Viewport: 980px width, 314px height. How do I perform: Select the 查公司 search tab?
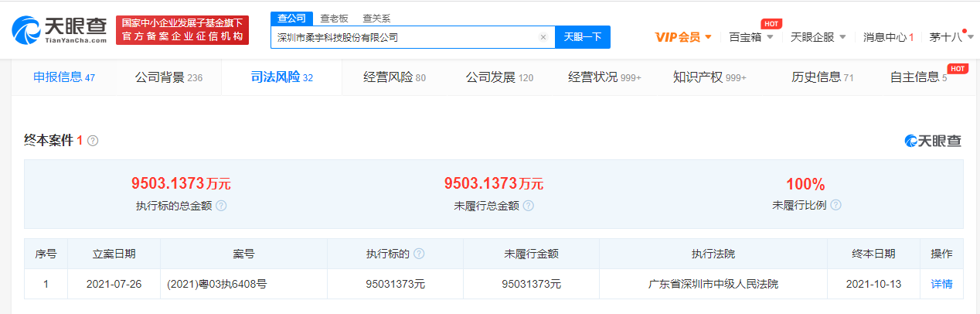(291, 18)
